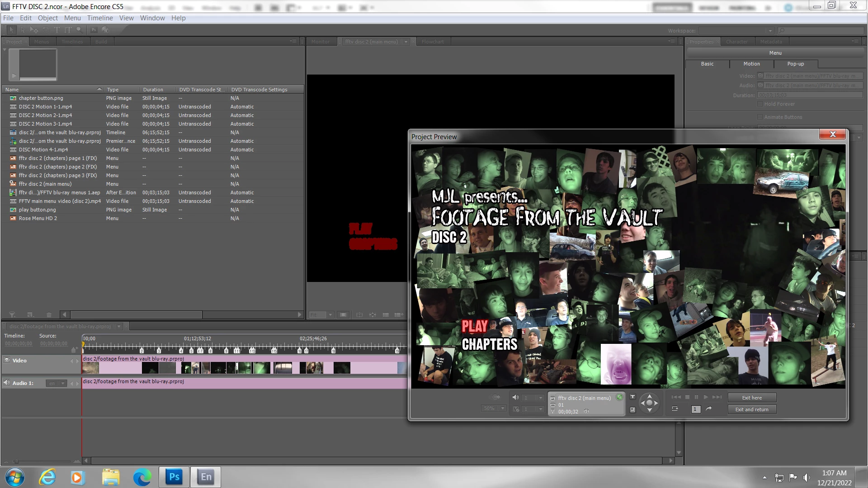Select the Selection tool in toolbar
Screen dimensions: 868x488
point(12,30)
